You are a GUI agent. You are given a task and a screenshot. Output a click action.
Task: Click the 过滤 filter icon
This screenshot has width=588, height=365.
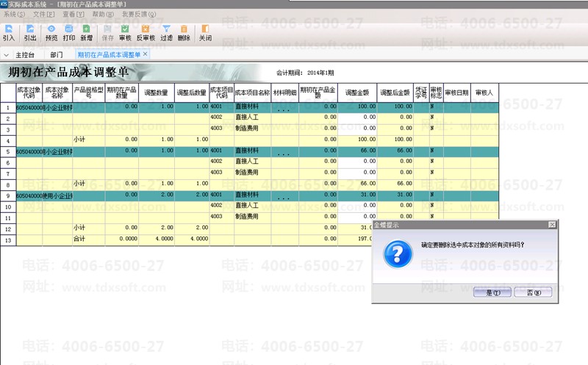[167, 33]
